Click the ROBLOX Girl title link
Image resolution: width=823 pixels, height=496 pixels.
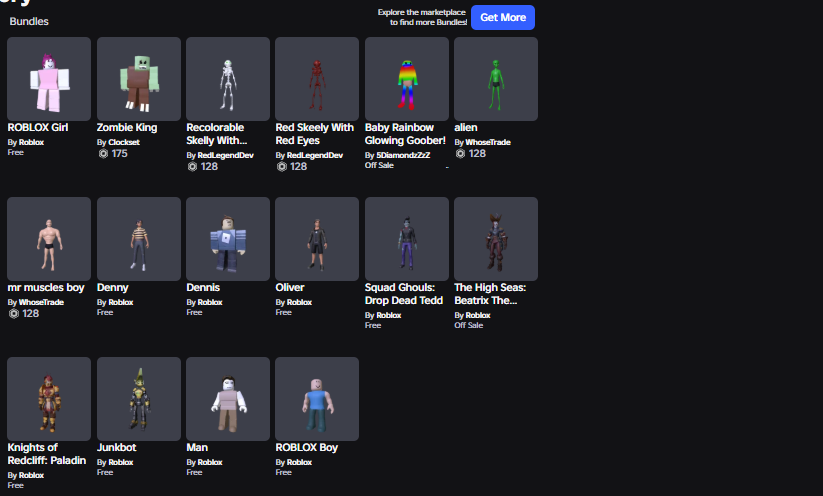(x=38, y=128)
